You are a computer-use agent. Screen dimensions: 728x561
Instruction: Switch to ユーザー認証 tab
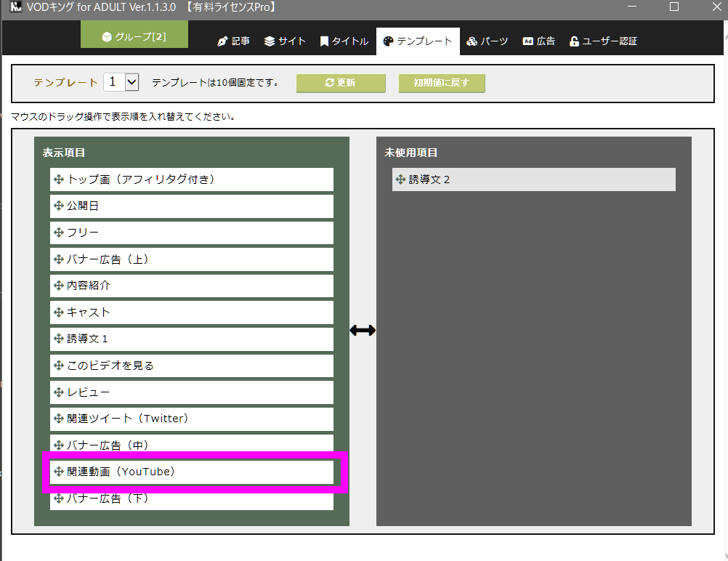pos(603,41)
